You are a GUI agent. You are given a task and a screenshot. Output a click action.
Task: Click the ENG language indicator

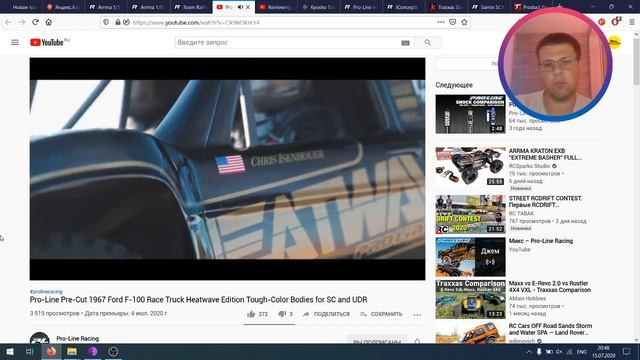click(x=582, y=351)
